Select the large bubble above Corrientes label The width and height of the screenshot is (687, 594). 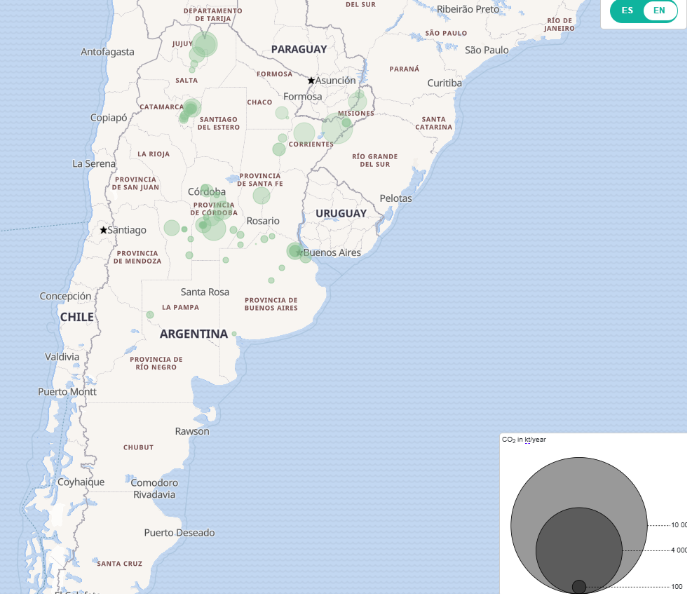(x=304, y=133)
